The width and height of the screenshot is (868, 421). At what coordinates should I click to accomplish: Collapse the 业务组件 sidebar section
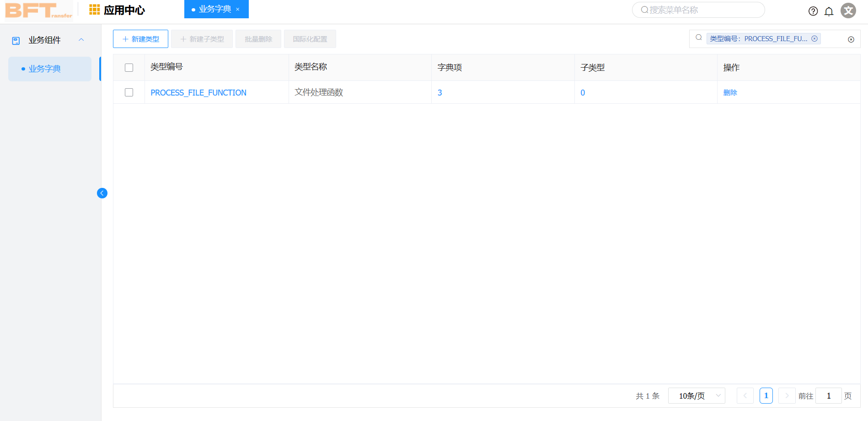tap(81, 40)
